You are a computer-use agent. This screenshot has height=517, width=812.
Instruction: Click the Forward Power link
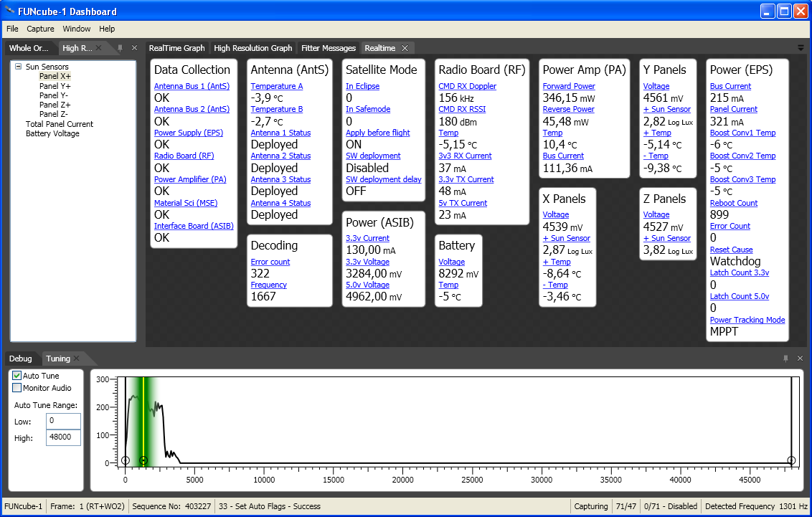tap(568, 86)
